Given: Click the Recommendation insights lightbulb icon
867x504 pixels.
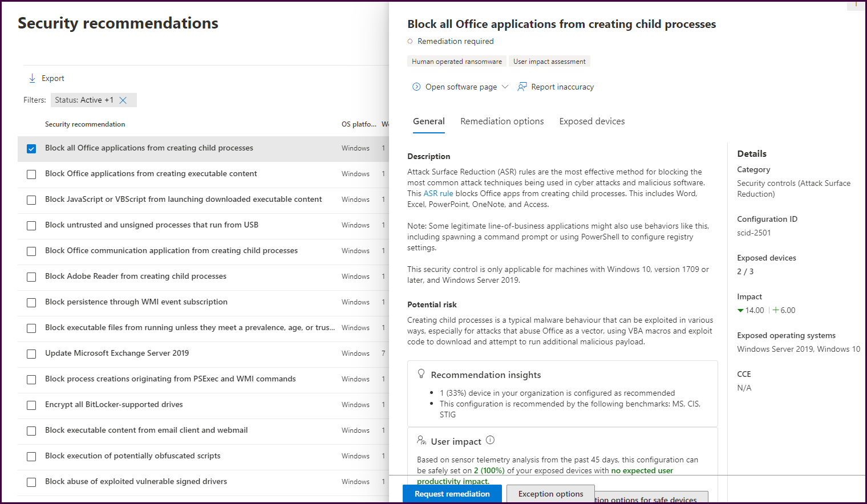Looking at the screenshot, I should coord(422,374).
